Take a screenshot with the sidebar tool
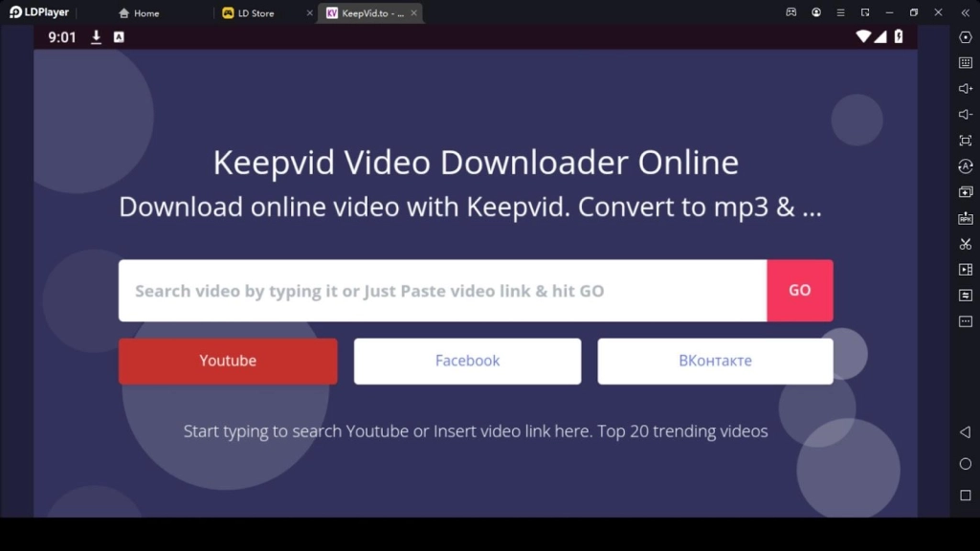Screen dimensions: 980x551 pos(966,244)
